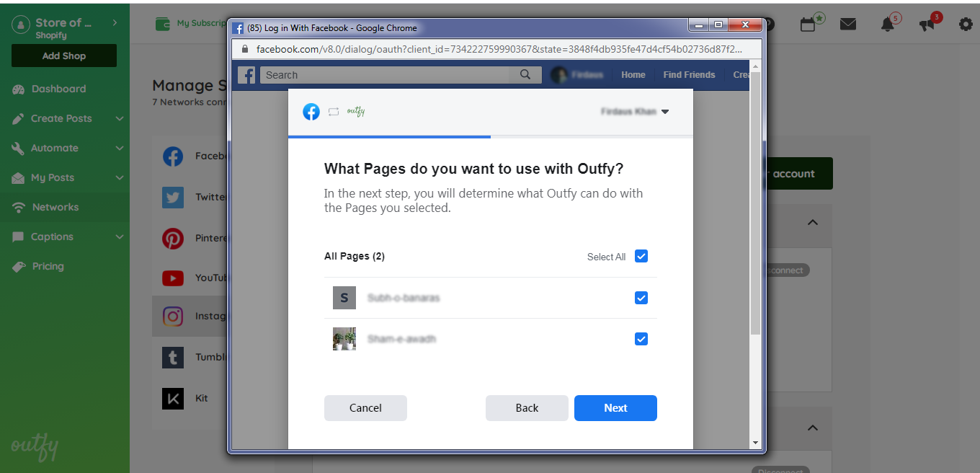Expand the Automate submenu

(x=120, y=149)
